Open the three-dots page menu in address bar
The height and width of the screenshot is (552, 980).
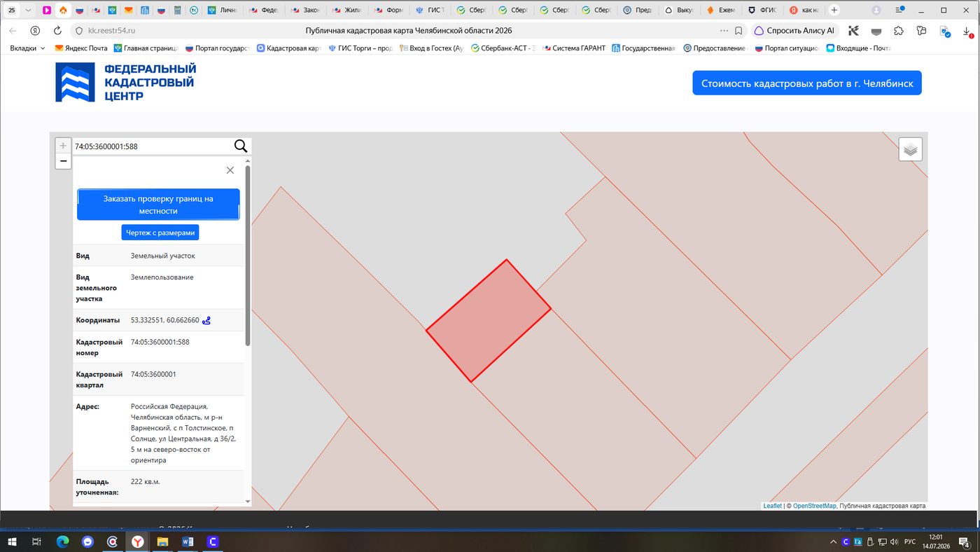click(724, 31)
